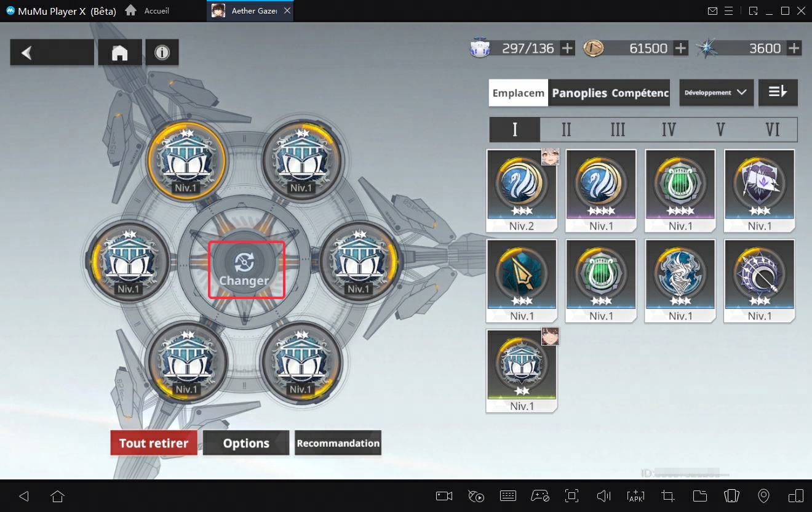Select the two-star temple sigil card

tap(522, 371)
